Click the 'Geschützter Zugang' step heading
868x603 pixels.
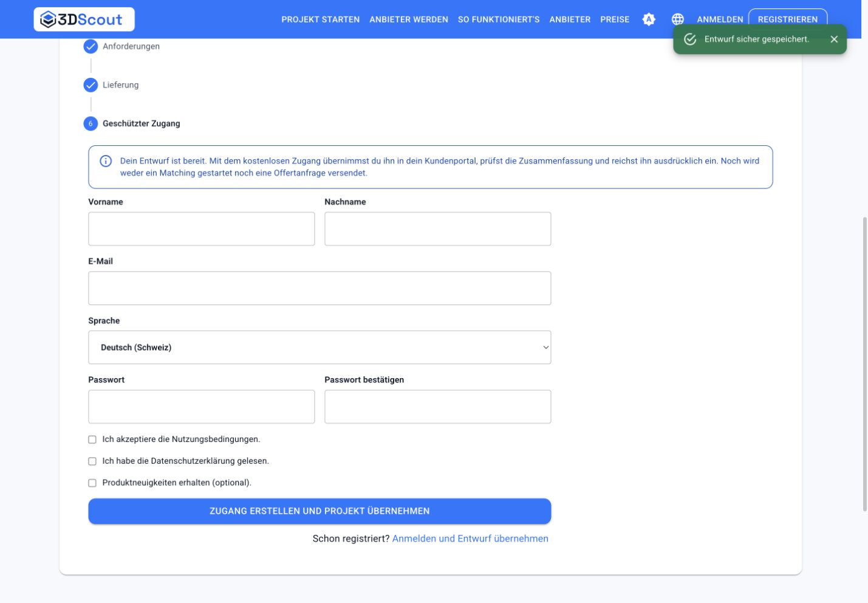coord(142,123)
